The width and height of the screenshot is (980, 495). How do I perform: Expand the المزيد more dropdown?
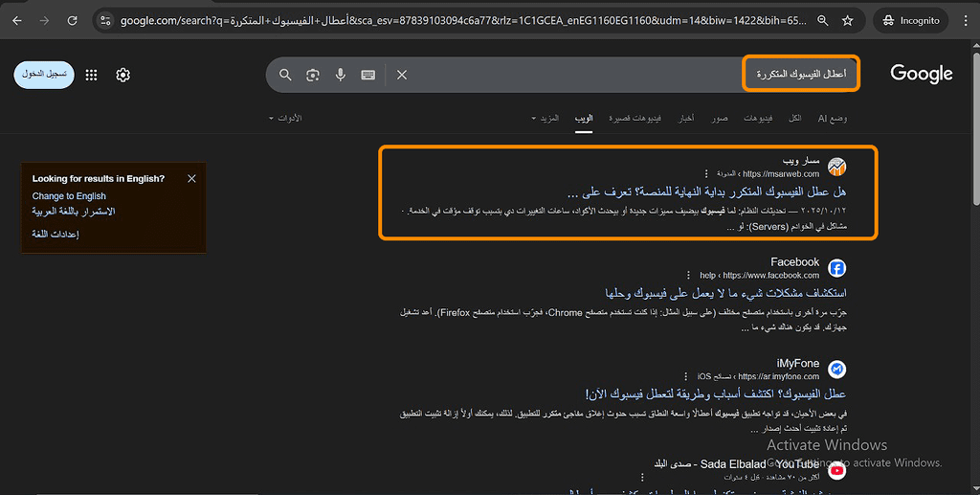point(545,118)
